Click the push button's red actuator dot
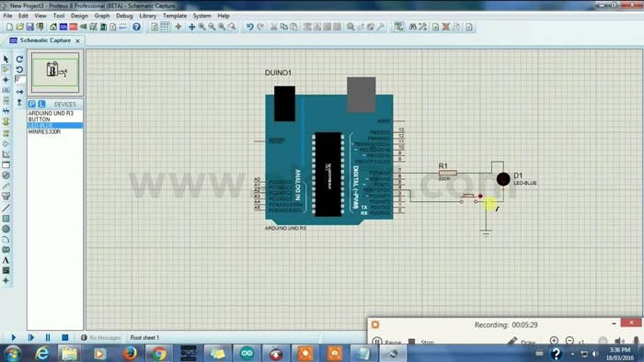 [x=480, y=197]
